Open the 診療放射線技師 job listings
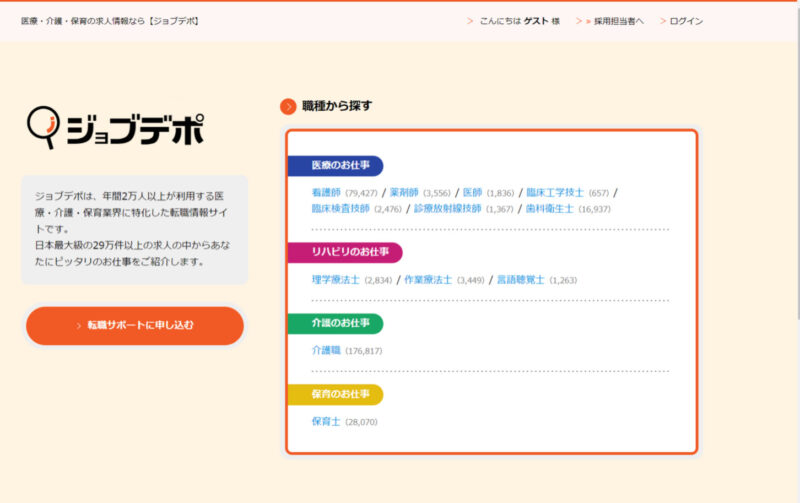 [447, 208]
